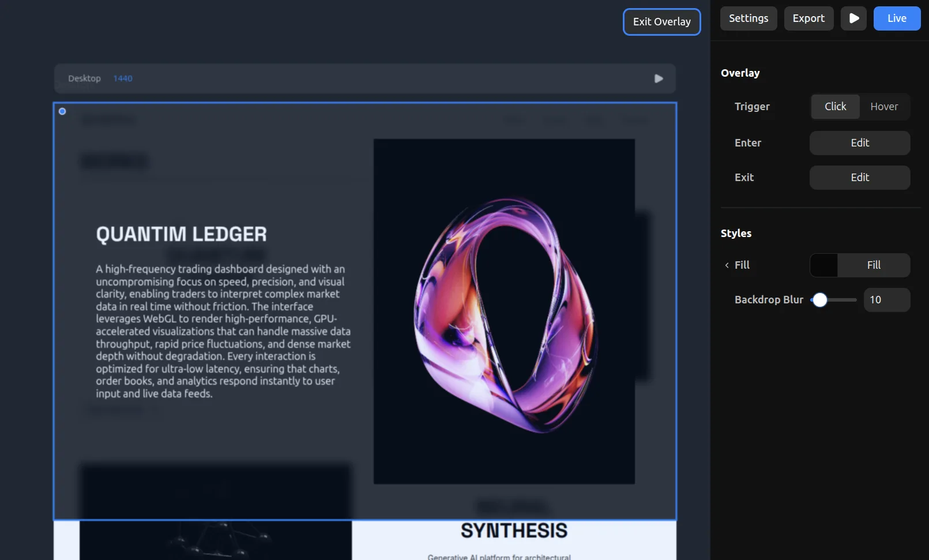The image size is (929, 560).
Task: Set overlay trigger to Hover
Action: [883, 107]
